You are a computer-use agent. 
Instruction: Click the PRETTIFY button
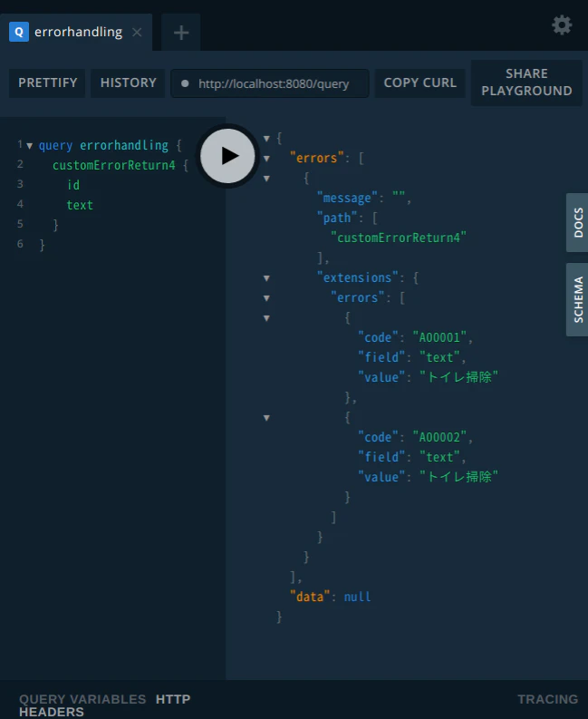pos(48,83)
